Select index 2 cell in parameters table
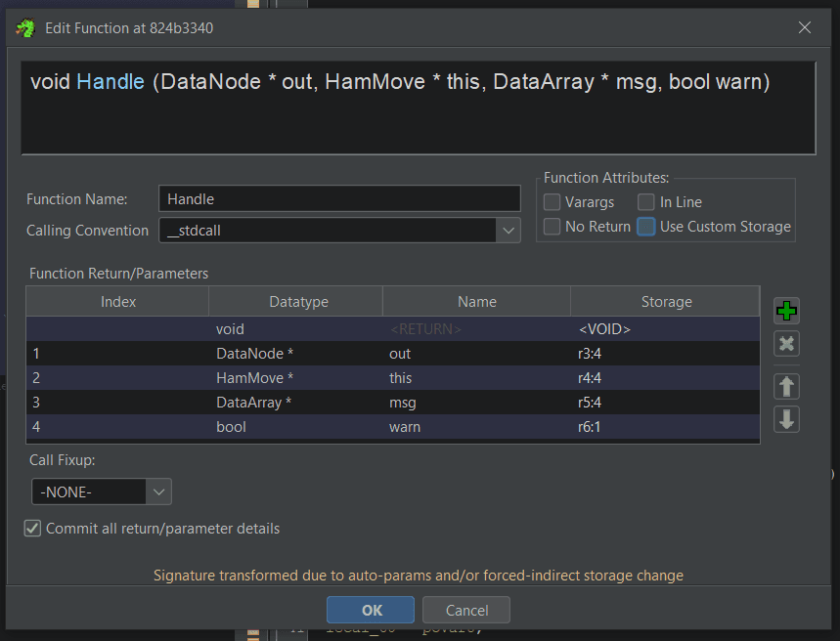Viewport: 840px width, 641px height. [118, 378]
